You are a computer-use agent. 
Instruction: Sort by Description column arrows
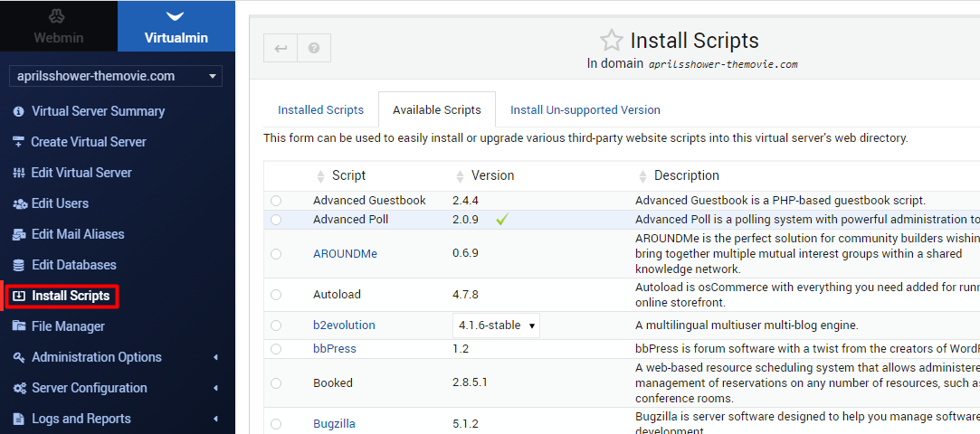(643, 176)
